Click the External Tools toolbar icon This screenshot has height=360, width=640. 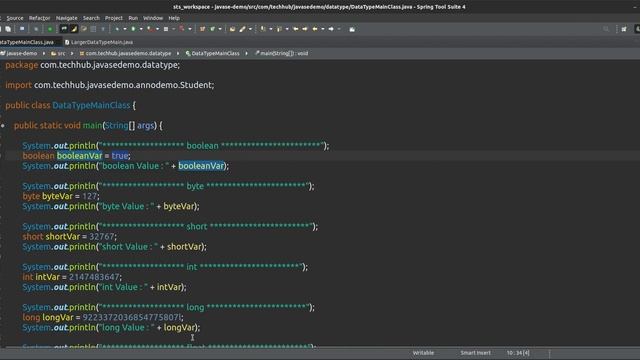pos(166,29)
